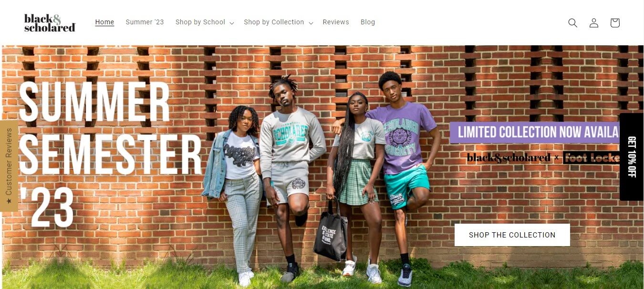Image resolution: width=644 pixels, height=289 pixels.
Task: Click the Limited Collection Now Available banner
Action: pos(535,132)
